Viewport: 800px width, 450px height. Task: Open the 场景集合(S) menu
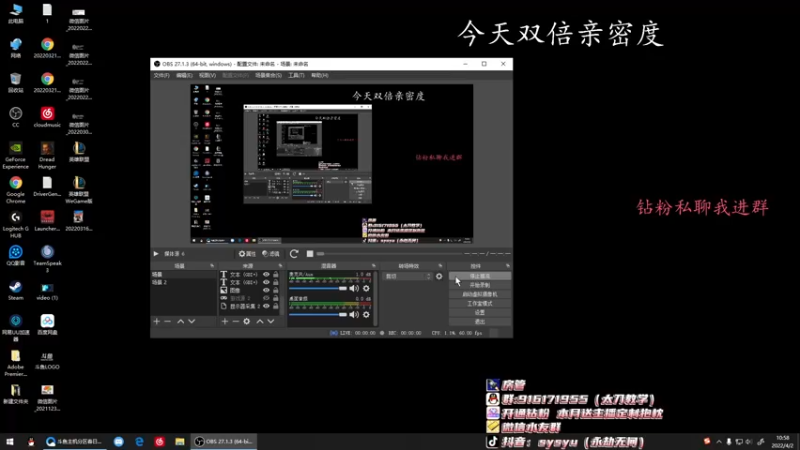[x=268, y=76]
